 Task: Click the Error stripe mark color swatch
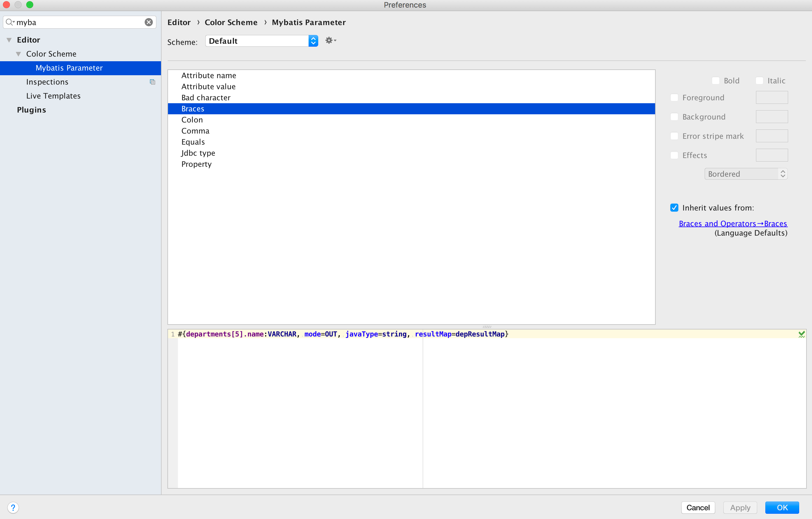click(772, 136)
